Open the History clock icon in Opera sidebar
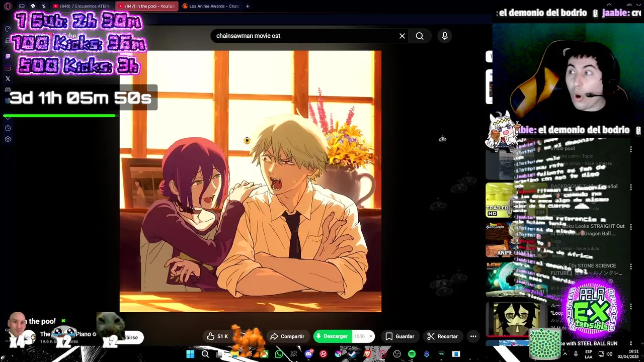 [x=8, y=128]
